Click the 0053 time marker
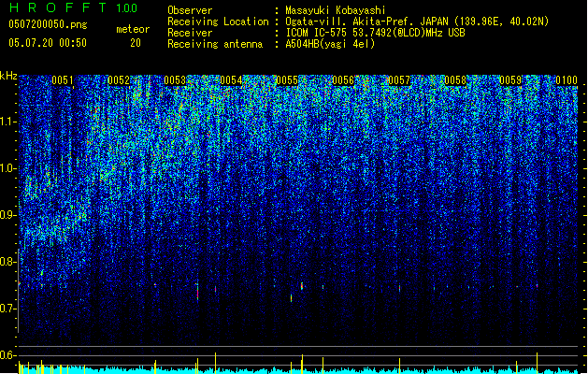 175,80
